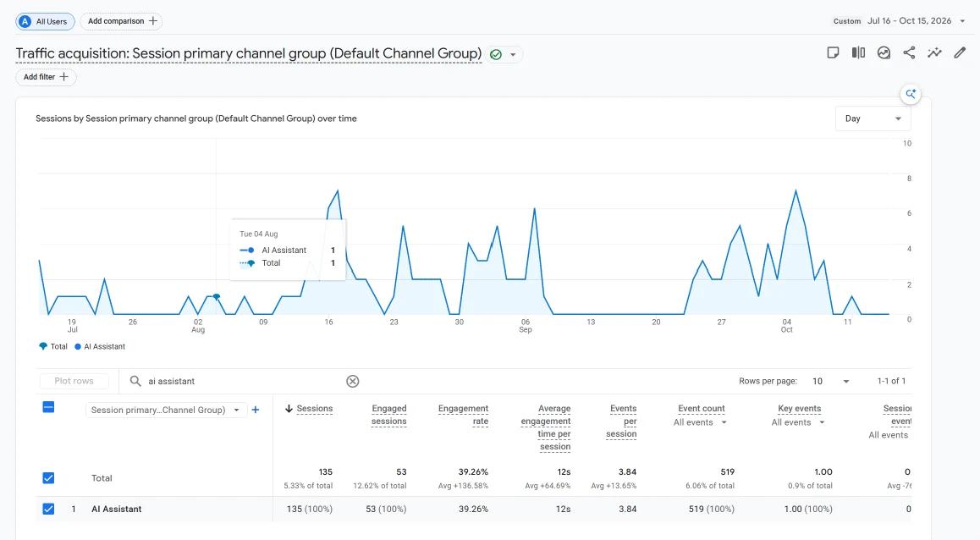Click the plus icon to add dimension

pos(255,410)
